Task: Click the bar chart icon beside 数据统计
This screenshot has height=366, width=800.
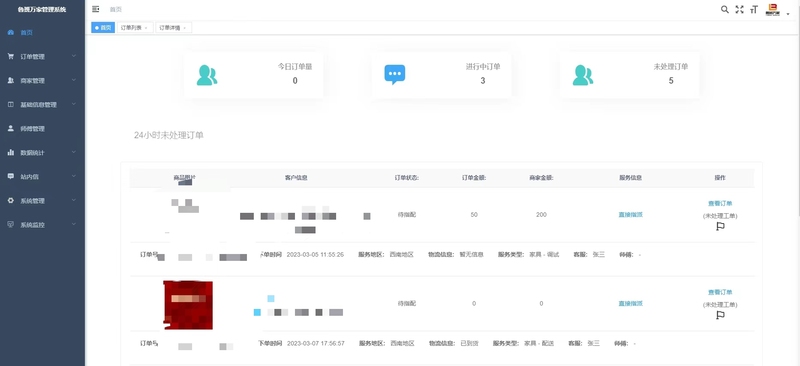Action: [x=11, y=153]
